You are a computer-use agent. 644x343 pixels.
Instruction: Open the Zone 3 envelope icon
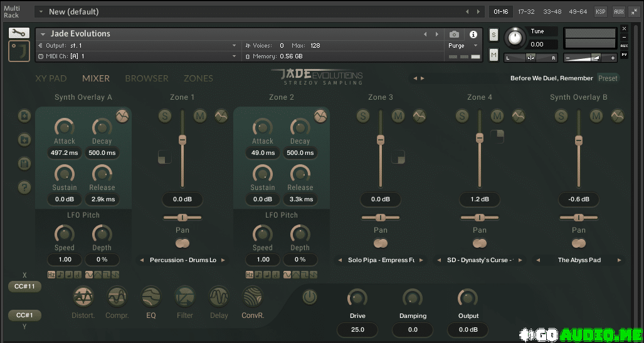(x=420, y=116)
